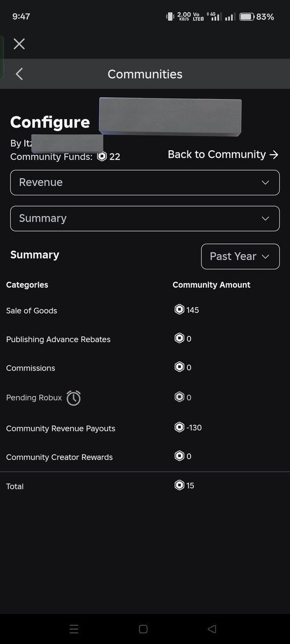Select the Publishing Advance Rebates row
This screenshot has width=290, height=644.
coord(145,339)
